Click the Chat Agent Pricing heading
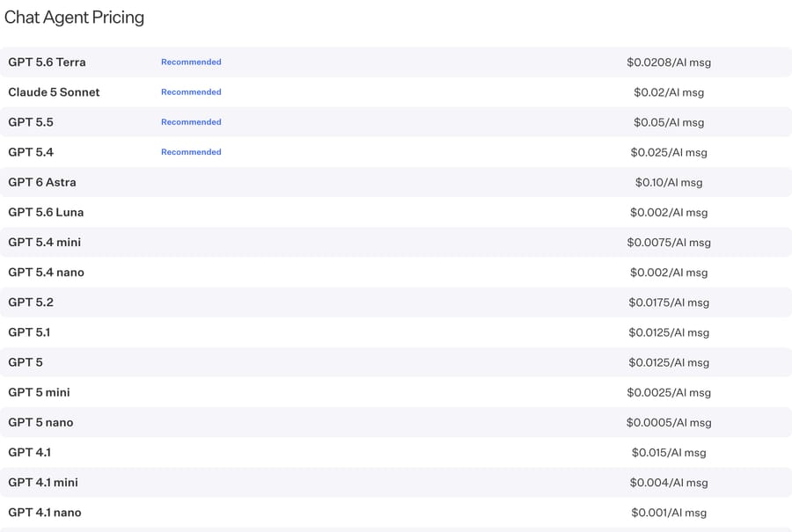 click(74, 18)
